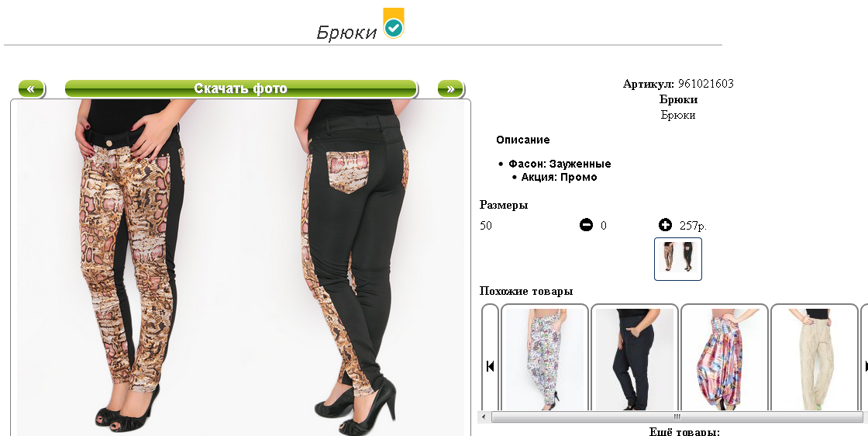
Task: Click the verified checkmark badge beside Брюки
Action: tap(394, 23)
